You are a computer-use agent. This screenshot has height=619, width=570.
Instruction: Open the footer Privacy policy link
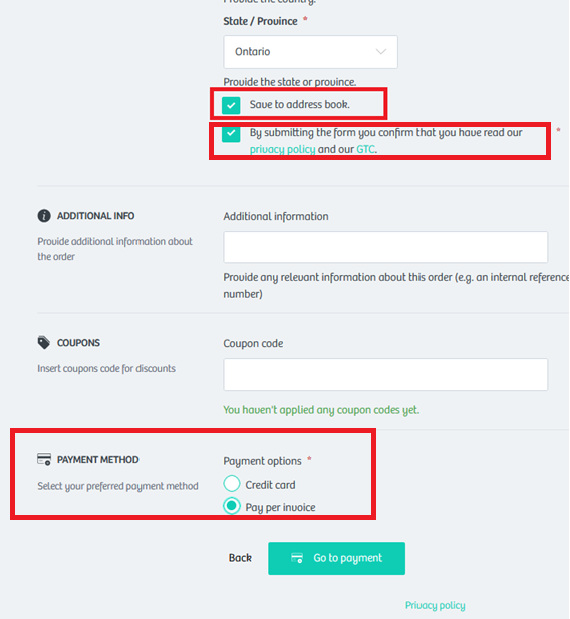[x=435, y=605]
